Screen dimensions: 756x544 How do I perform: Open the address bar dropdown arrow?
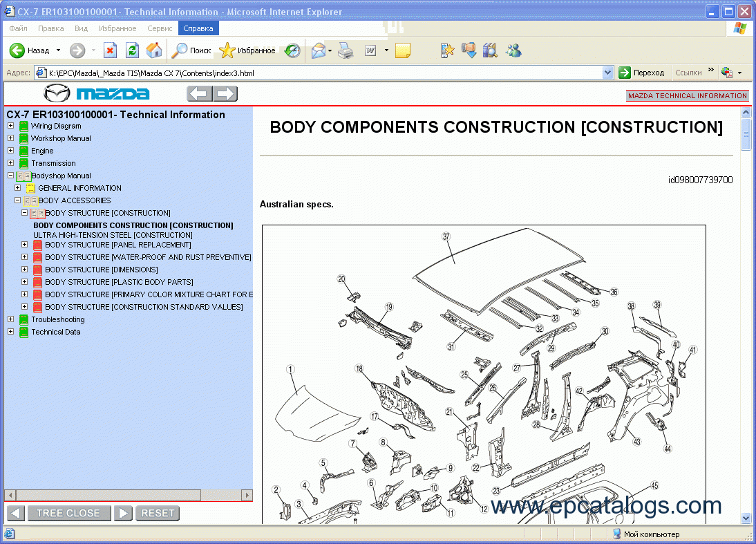[607, 73]
